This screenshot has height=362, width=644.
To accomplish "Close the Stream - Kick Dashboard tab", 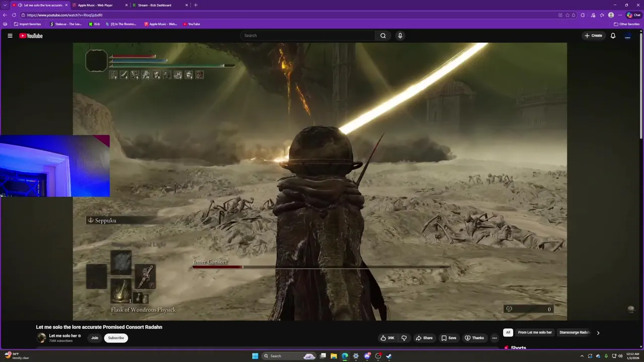I will 187,5.
